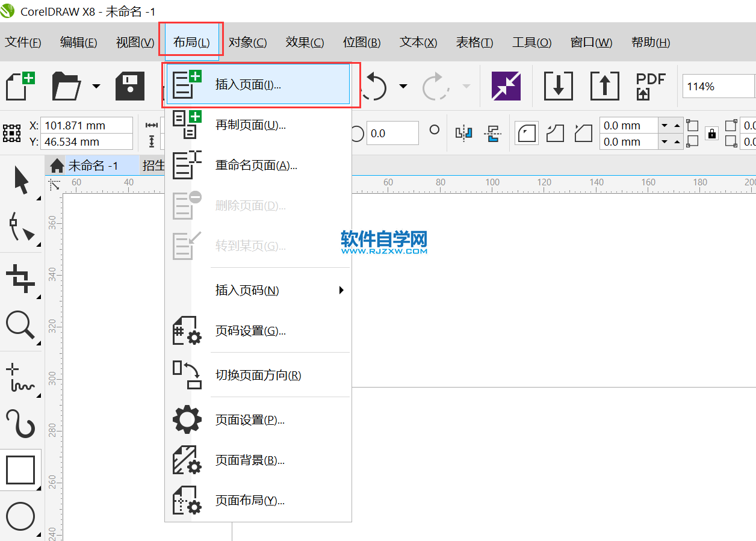The width and height of the screenshot is (756, 541).
Task: Click the X position field 101.871 mm
Action: 87,125
